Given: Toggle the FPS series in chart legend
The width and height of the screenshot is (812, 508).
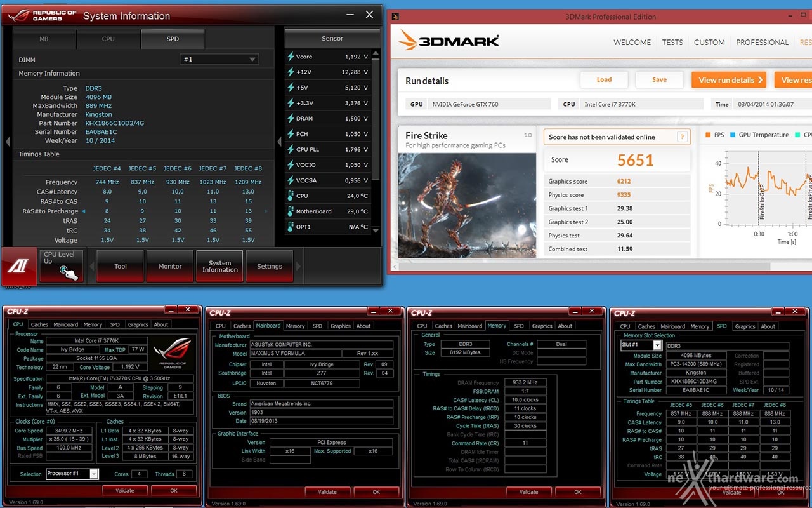Looking at the screenshot, I should tap(716, 135).
